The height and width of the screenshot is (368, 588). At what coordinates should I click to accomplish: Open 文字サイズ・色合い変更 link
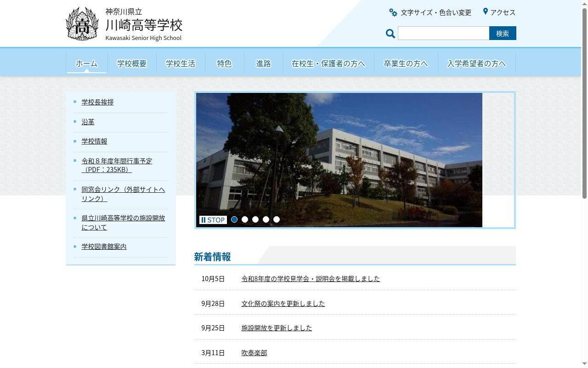click(x=436, y=12)
